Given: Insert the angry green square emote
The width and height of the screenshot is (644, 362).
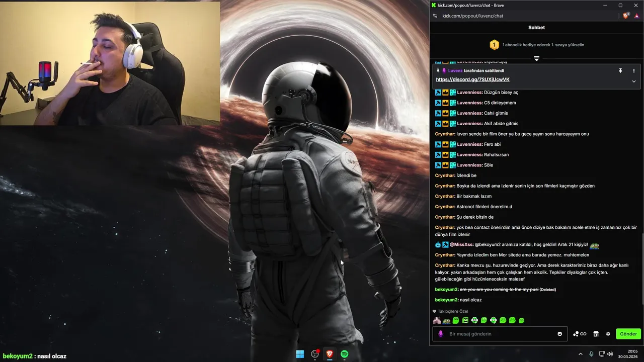Looking at the screenshot, I should pyautogui.click(x=465, y=320).
